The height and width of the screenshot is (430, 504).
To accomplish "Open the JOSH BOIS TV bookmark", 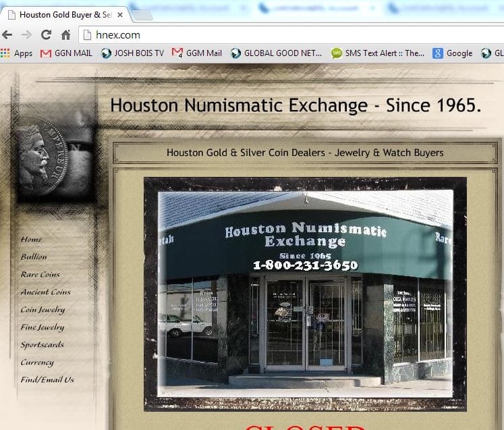I will [x=132, y=53].
